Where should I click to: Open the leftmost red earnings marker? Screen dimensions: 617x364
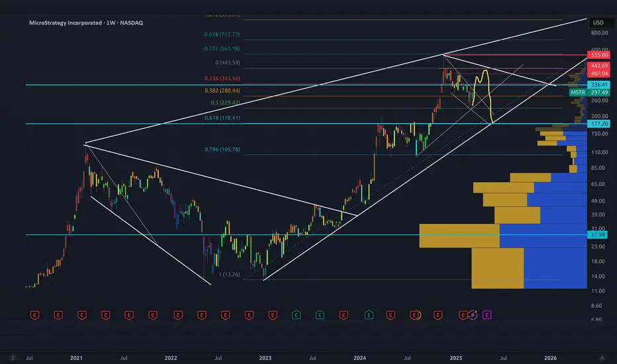(x=34, y=315)
